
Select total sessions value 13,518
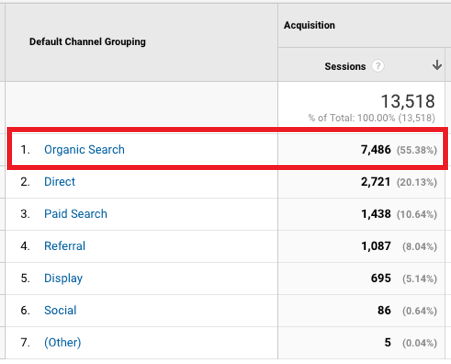408,101
